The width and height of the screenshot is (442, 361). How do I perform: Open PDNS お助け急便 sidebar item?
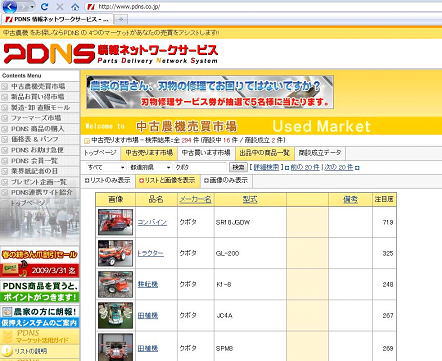37,150
